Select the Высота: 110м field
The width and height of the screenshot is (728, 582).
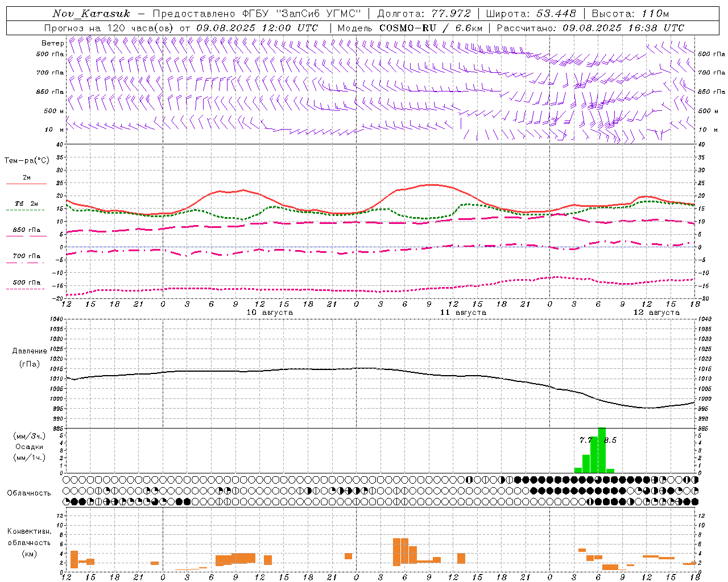[630, 14]
